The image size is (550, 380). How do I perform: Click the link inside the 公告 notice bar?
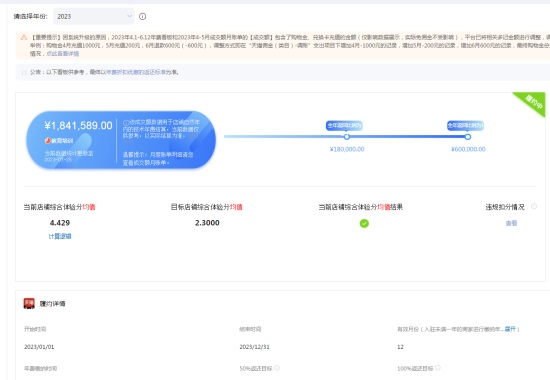click(x=135, y=72)
